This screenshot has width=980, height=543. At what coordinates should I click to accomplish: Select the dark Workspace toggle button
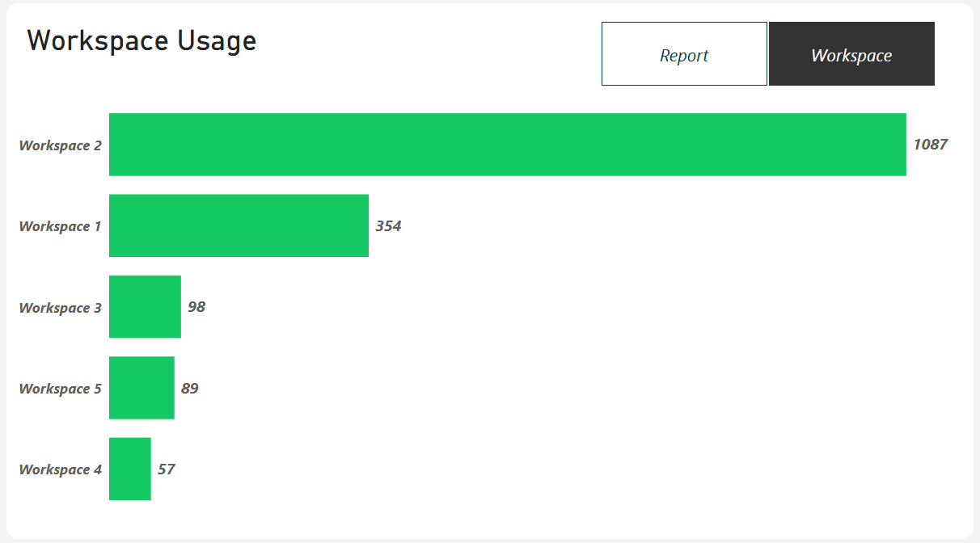[851, 54]
